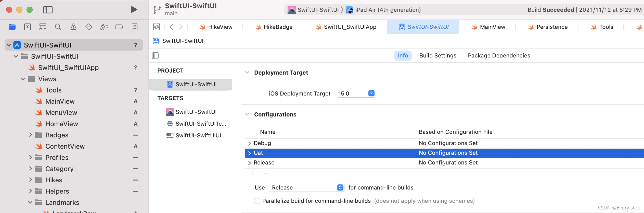Switch to the HikeBadge tab

pyautogui.click(x=274, y=27)
